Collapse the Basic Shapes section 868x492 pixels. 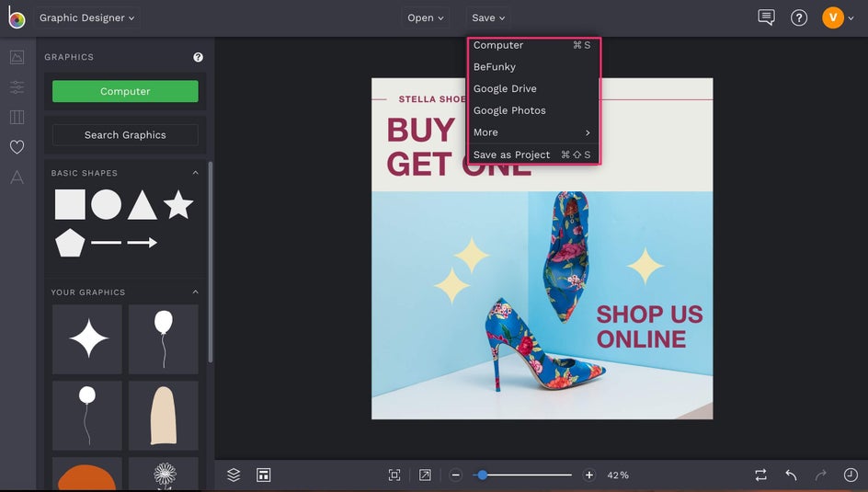pyautogui.click(x=195, y=173)
